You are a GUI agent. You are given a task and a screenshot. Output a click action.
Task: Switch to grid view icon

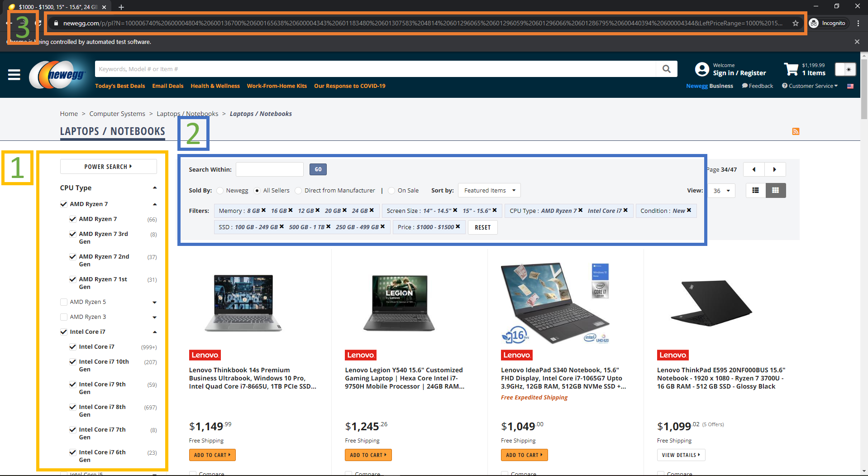pyautogui.click(x=776, y=191)
